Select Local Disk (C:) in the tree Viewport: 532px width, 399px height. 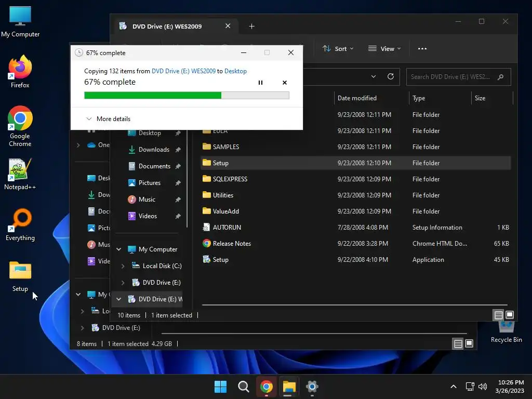click(x=162, y=265)
